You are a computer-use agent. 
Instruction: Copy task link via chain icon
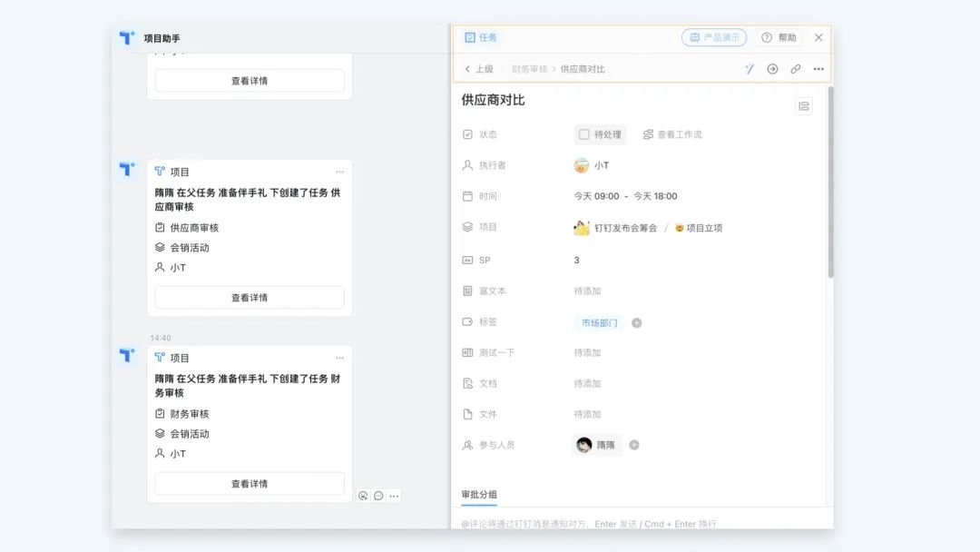tap(796, 69)
